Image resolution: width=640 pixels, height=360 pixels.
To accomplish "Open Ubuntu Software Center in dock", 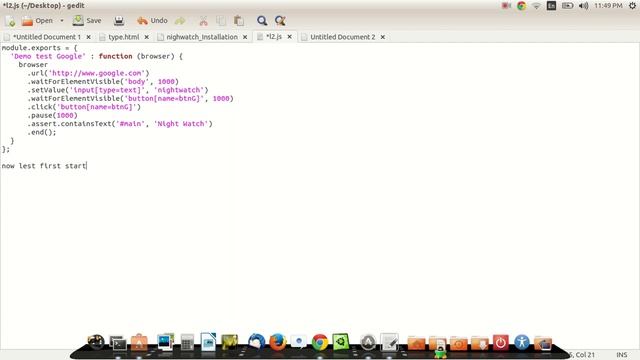I will (139, 342).
